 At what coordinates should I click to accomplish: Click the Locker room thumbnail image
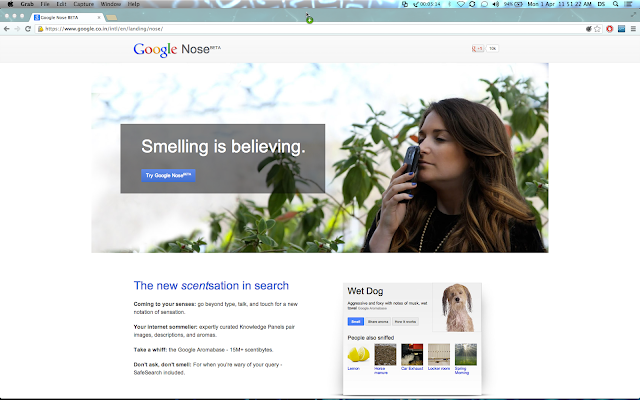(x=439, y=354)
